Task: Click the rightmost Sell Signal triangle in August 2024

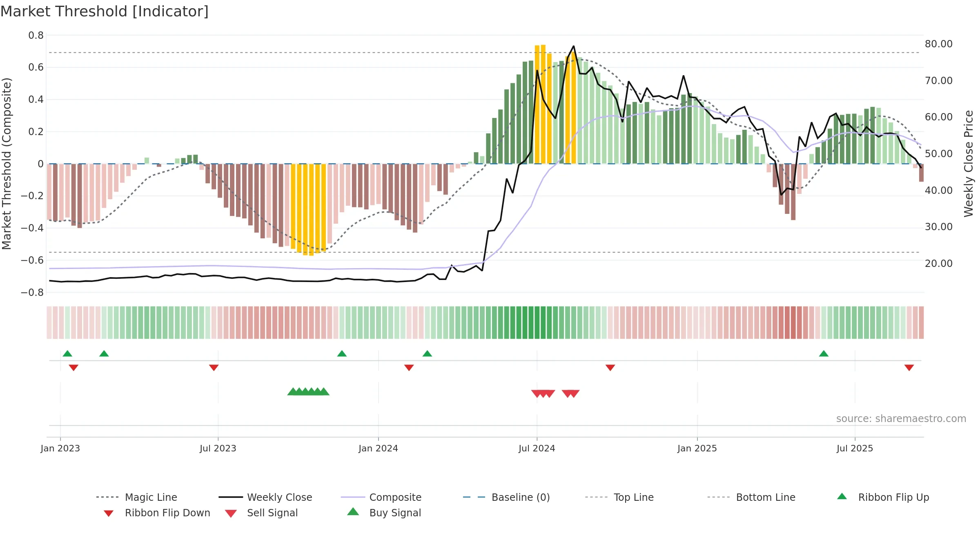Action: coord(574,393)
